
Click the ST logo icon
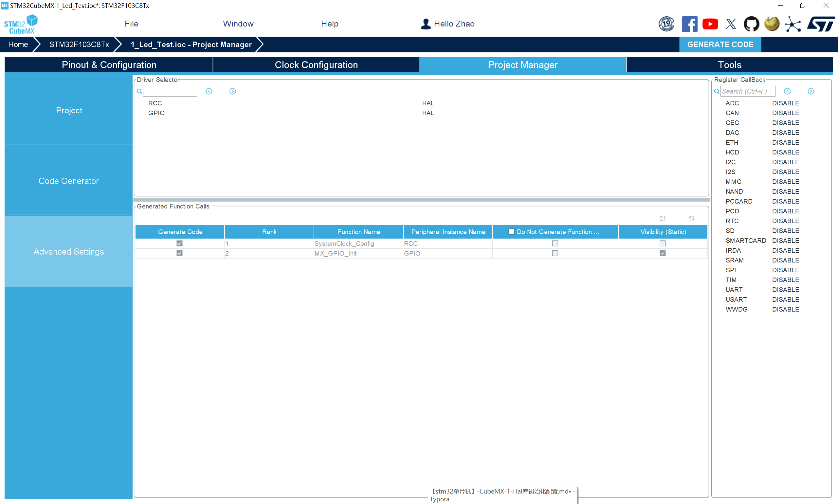821,24
